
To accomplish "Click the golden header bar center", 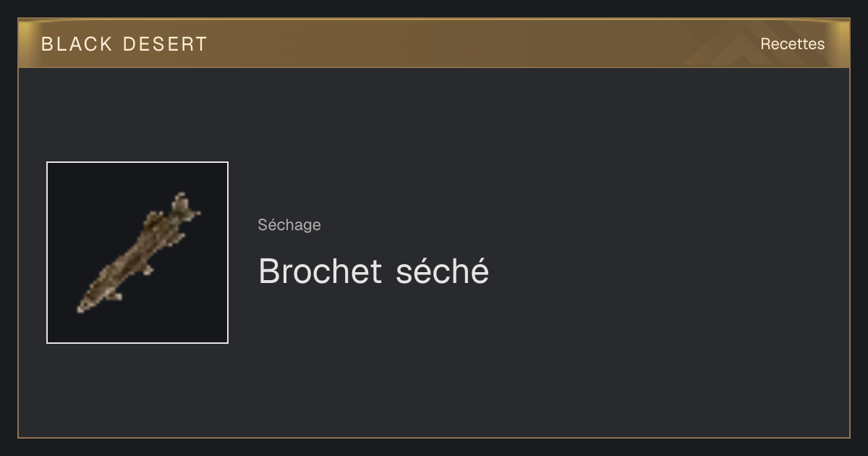I will click(x=434, y=43).
